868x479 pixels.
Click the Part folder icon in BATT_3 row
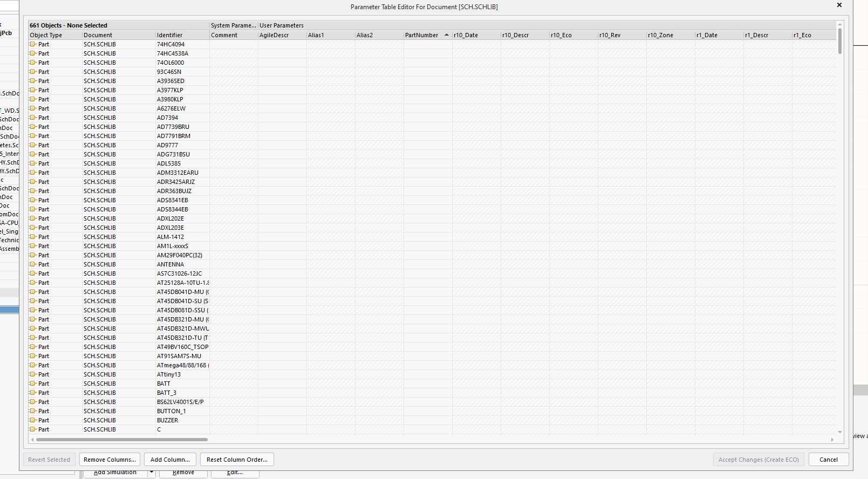pyautogui.click(x=32, y=393)
